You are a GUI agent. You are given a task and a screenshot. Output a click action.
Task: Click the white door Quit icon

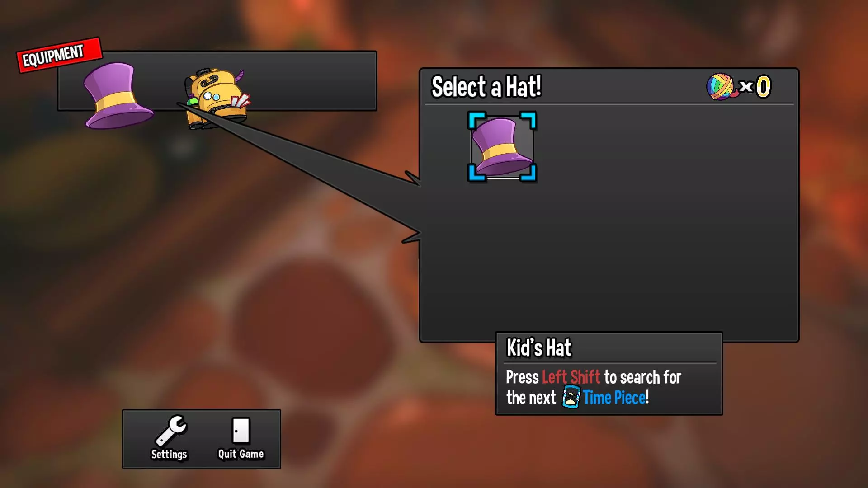pyautogui.click(x=241, y=430)
